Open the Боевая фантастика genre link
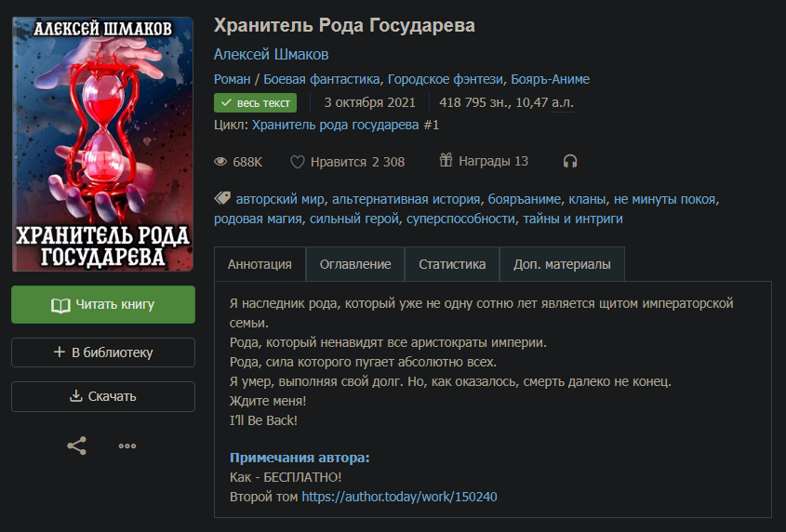Viewport: 786px width, 532px height. coord(321,79)
